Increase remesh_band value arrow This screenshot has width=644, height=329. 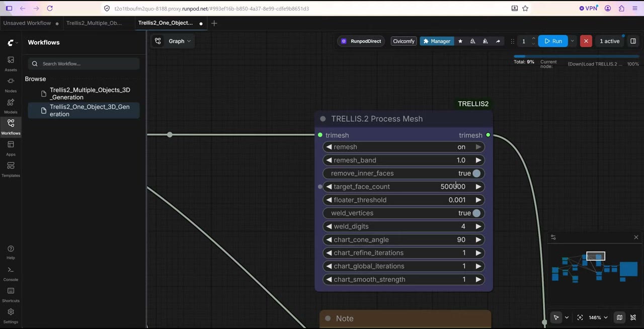[478, 160]
